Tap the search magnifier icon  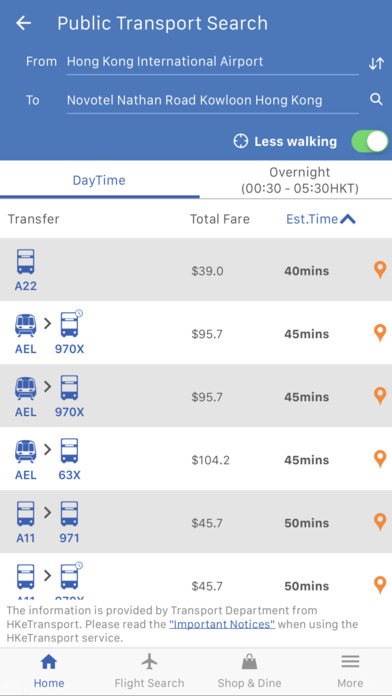(x=376, y=99)
